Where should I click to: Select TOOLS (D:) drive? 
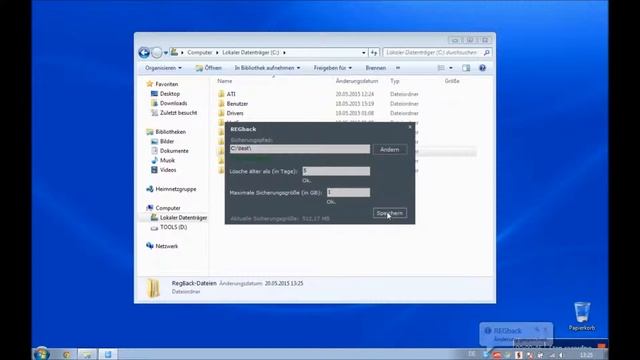169,227
